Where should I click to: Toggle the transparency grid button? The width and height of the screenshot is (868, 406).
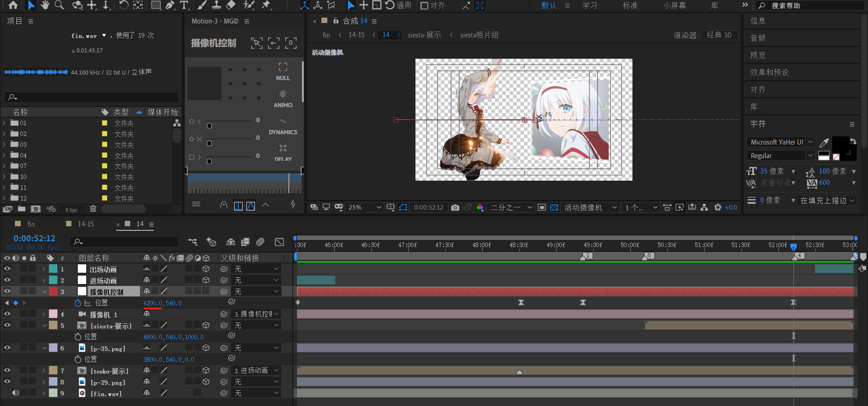tap(554, 207)
